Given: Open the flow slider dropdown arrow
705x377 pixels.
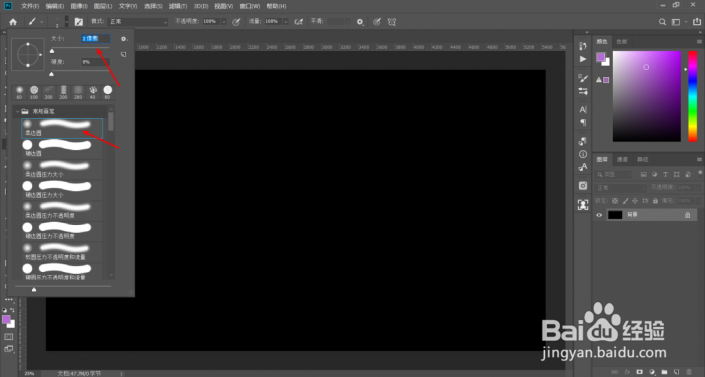Looking at the screenshot, I should pos(286,22).
